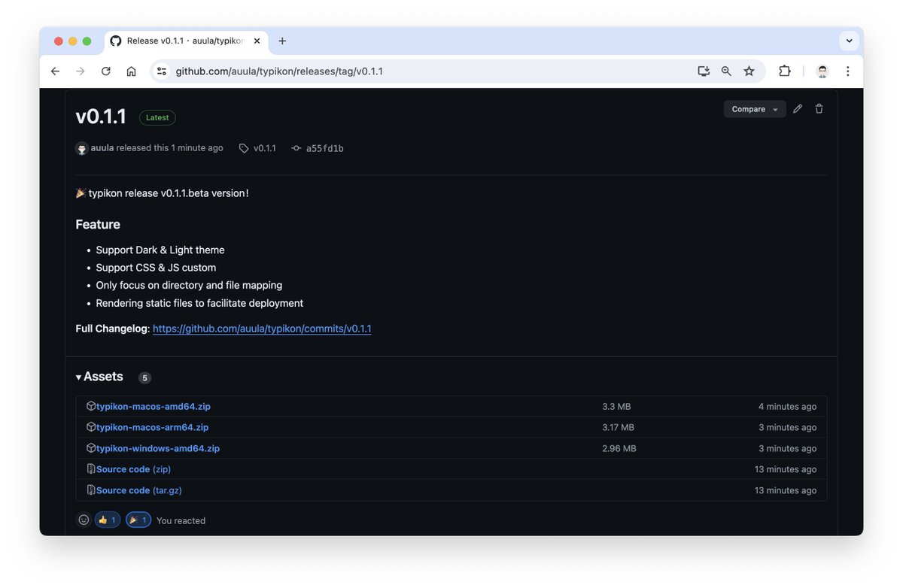Click 'Only focus on directory' bullet text
This screenshot has width=903, height=588.
(189, 285)
